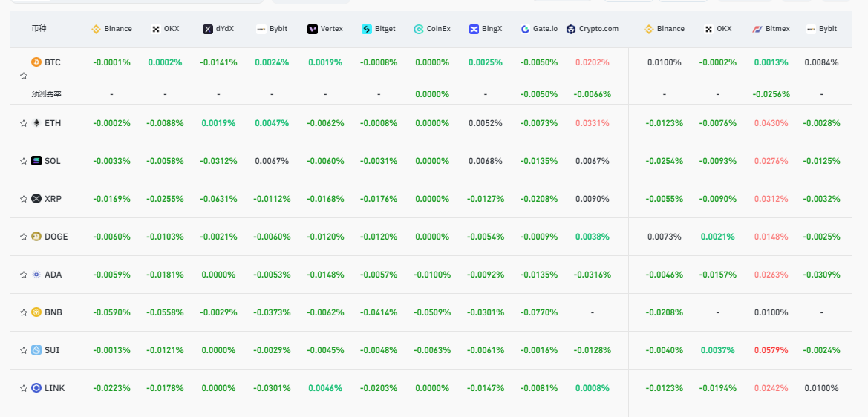The image size is (868, 417).
Task: Click the Bitcoin coin icon
Action: 36,62
